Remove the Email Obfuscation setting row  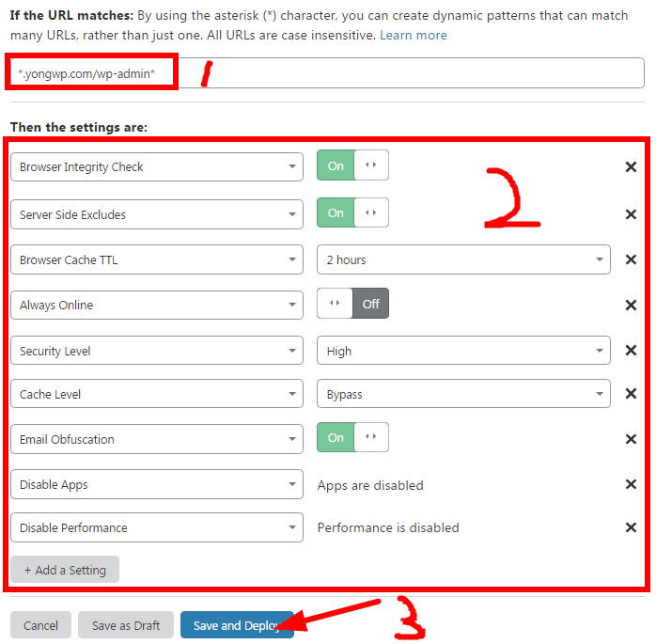631,439
